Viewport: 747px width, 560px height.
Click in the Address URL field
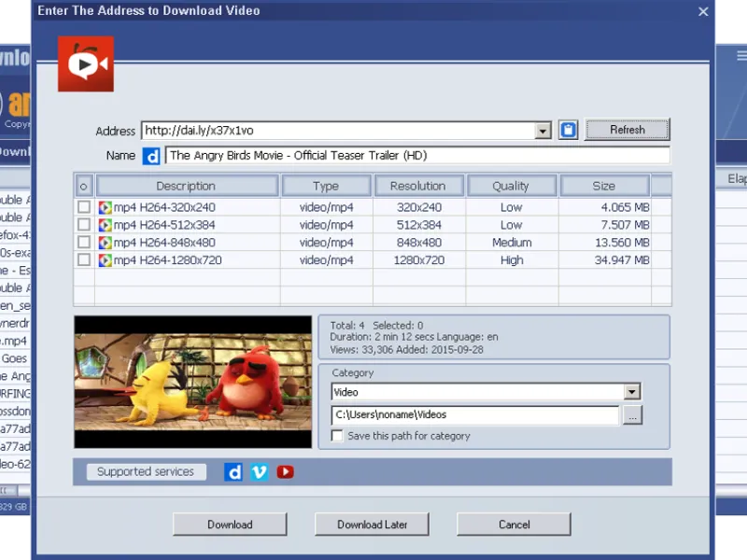point(338,131)
